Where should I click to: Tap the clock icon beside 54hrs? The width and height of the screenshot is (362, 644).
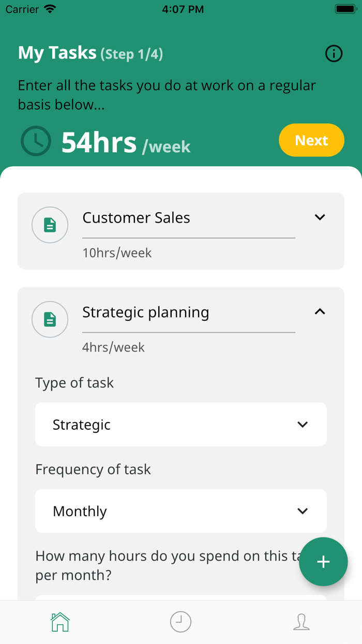pos(36,141)
